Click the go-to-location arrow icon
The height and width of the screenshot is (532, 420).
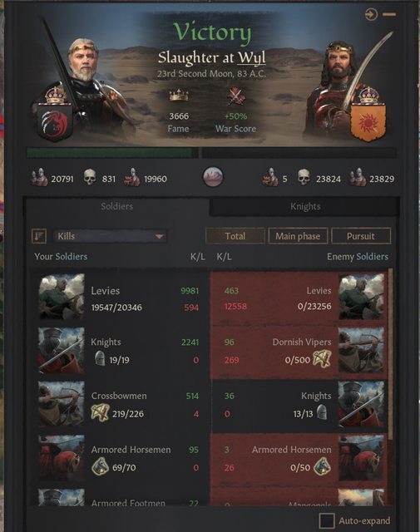click(x=371, y=15)
